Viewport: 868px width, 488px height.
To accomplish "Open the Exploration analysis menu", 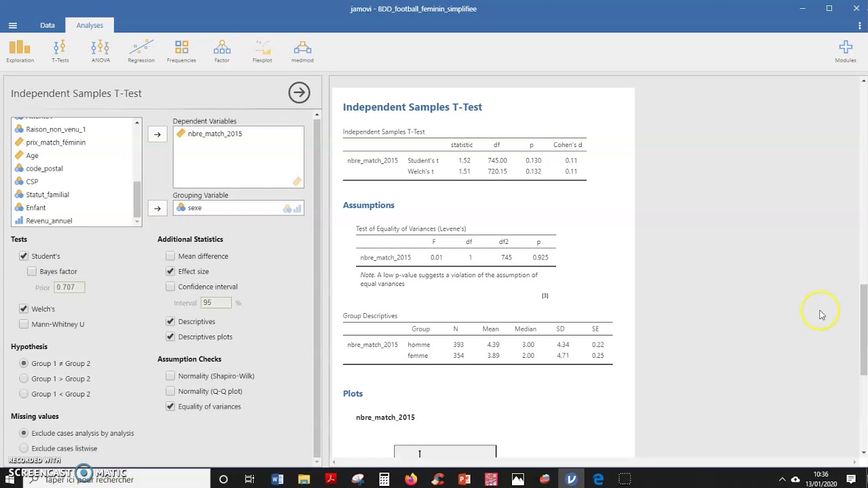I will tap(20, 51).
